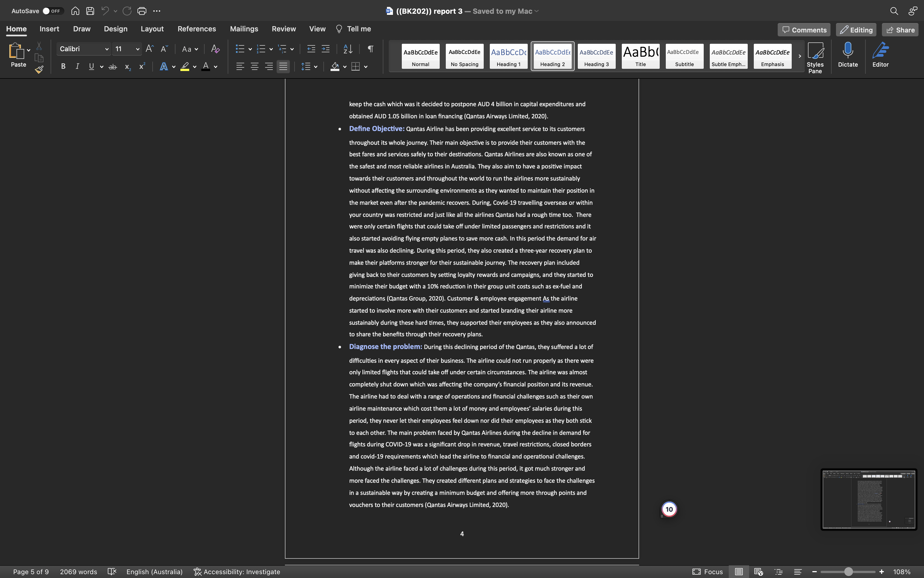Screen dimensions: 924x578
Task: Clear all formatting from the selection
Action: 215,49
